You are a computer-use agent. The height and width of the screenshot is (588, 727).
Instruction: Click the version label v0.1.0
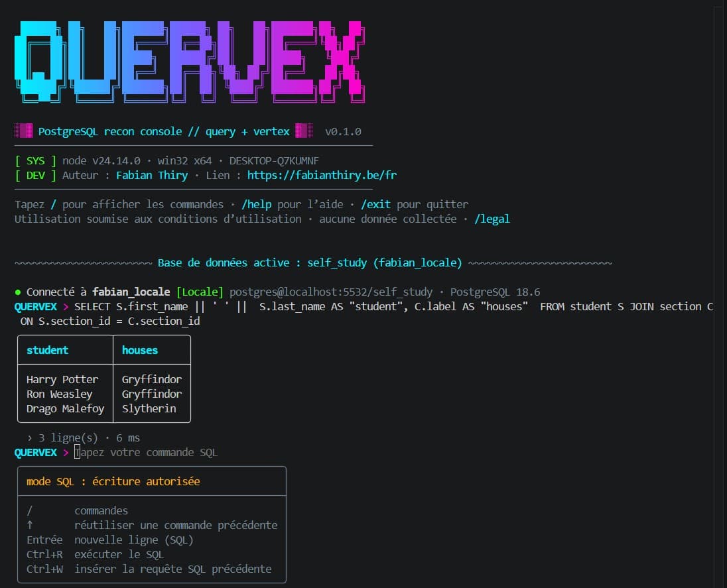coord(343,132)
